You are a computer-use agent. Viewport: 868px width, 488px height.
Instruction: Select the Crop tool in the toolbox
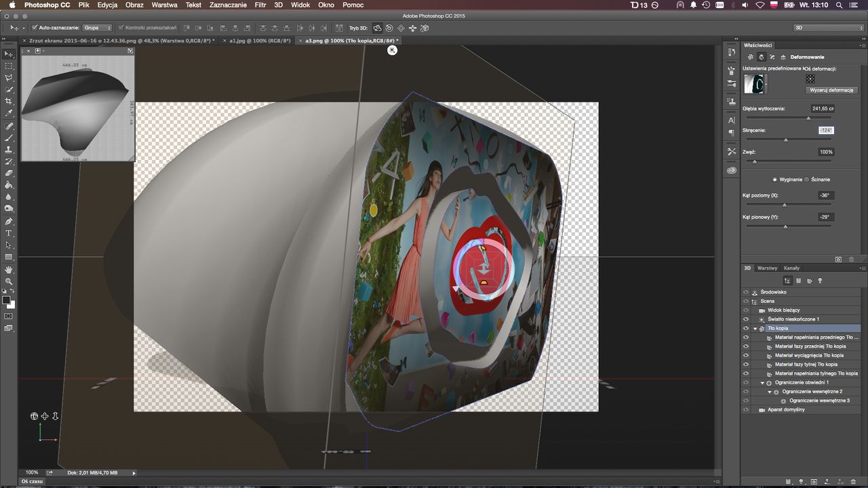[x=9, y=102]
